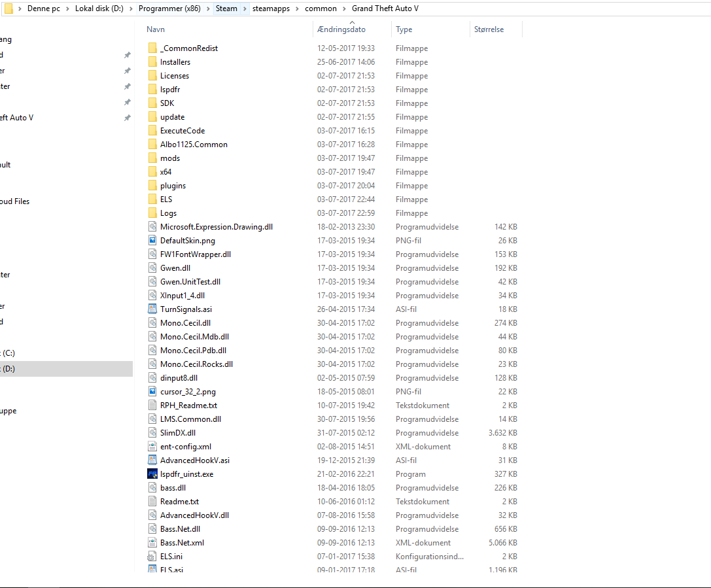Click the pin icon beside 'eft Auto V'
The width and height of the screenshot is (711, 588).
[x=128, y=118]
